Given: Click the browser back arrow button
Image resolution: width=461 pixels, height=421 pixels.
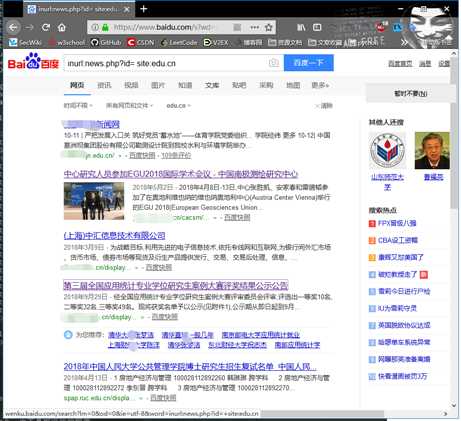Looking at the screenshot, I should point(13,27).
